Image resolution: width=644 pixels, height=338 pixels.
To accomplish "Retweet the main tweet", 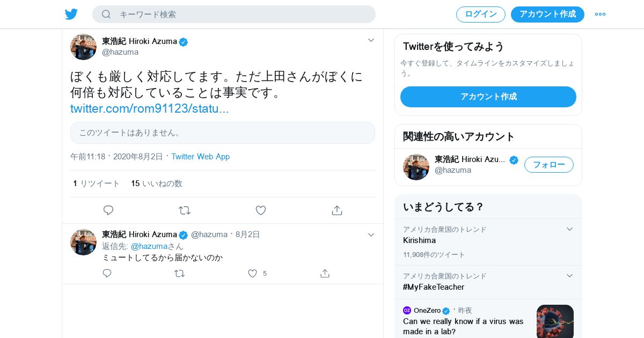I will pos(185,210).
